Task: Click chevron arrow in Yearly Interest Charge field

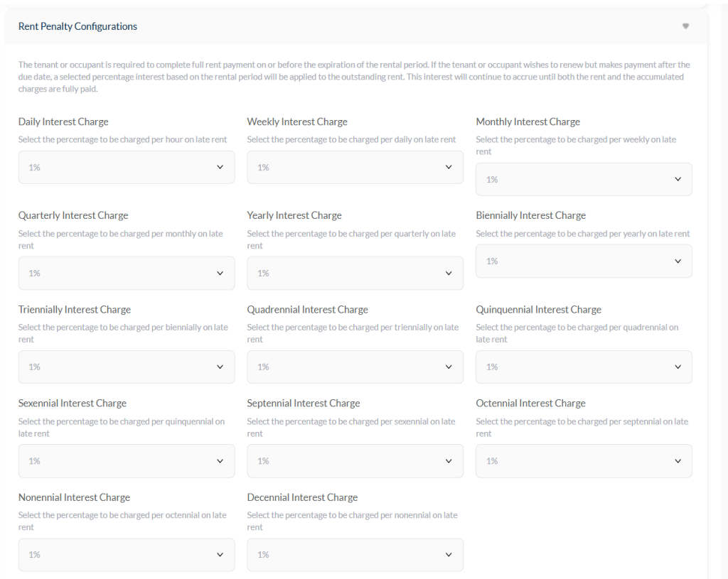Action: [449, 274]
